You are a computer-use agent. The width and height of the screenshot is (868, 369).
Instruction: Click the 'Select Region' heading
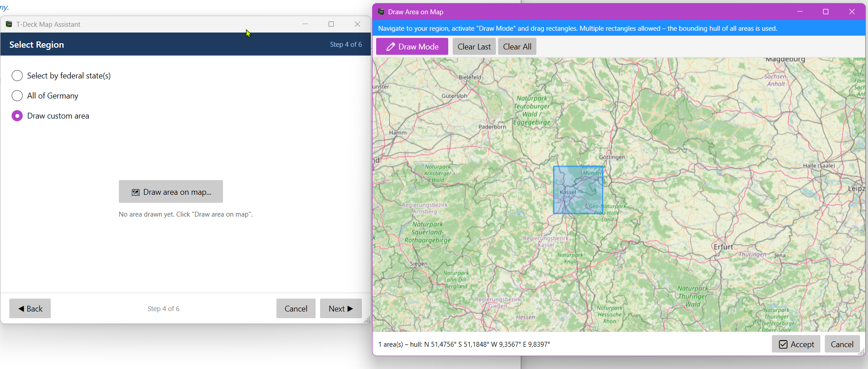tap(37, 45)
